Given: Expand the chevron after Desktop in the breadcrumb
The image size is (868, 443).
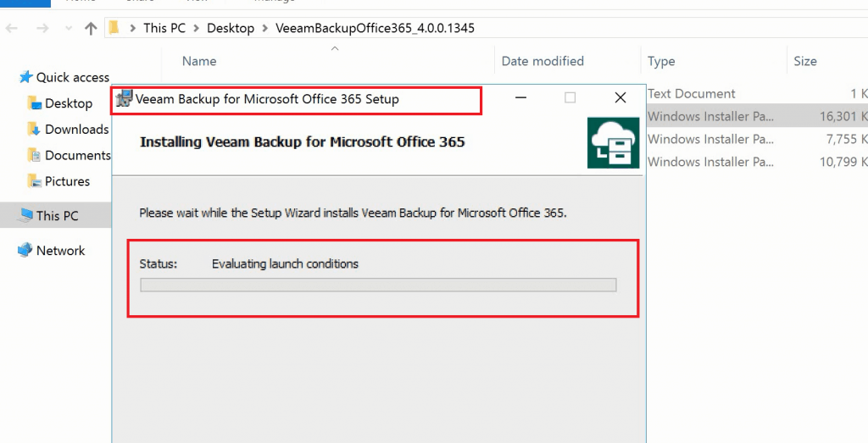Looking at the screenshot, I should pos(265,28).
